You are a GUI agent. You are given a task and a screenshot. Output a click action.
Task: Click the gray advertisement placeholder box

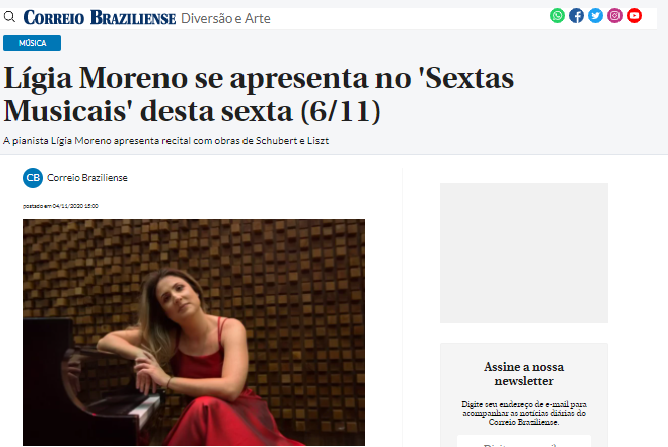point(524,253)
